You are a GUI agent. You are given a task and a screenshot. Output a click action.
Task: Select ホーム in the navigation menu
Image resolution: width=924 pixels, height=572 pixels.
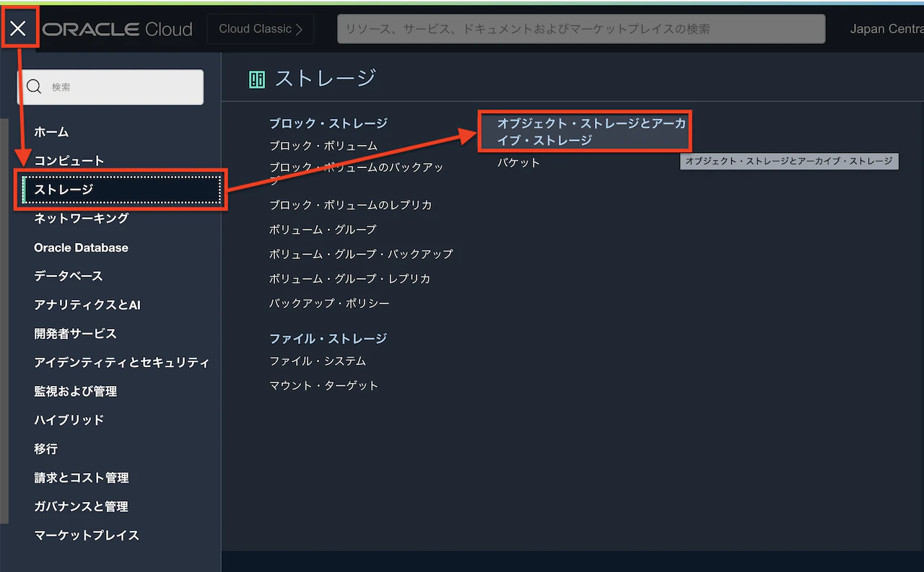[x=51, y=132]
